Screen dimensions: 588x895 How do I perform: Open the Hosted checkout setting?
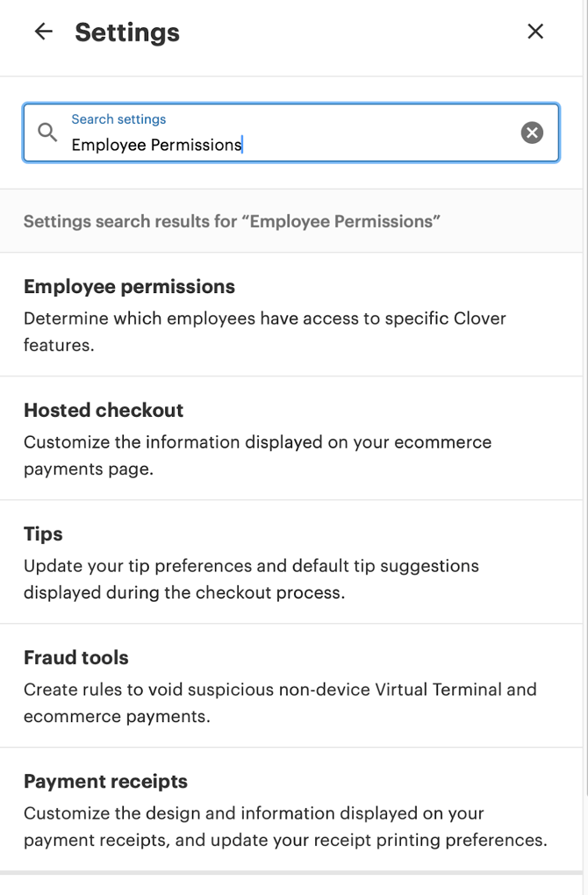coord(104,411)
